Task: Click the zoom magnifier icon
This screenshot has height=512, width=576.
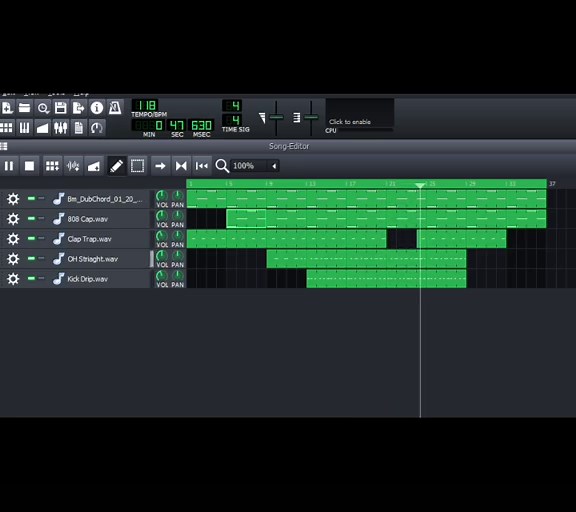Action: (222, 166)
